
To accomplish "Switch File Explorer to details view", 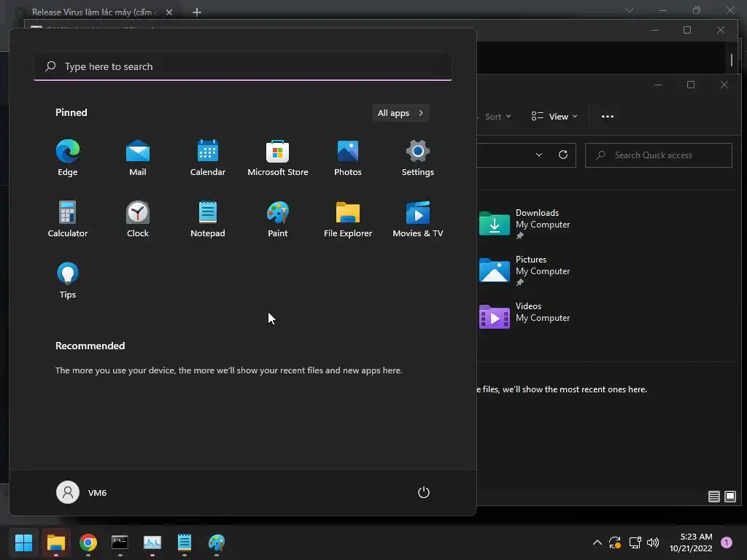I will pyautogui.click(x=713, y=497).
